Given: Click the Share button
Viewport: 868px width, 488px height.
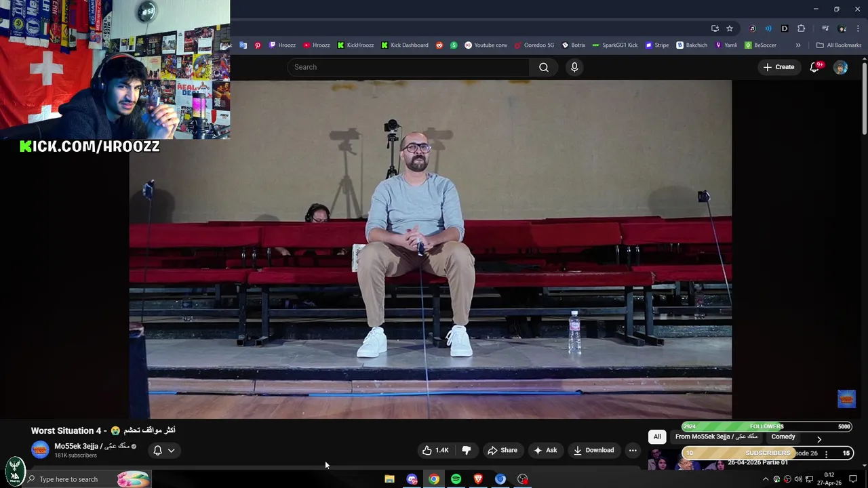Looking at the screenshot, I should click(502, 450).
